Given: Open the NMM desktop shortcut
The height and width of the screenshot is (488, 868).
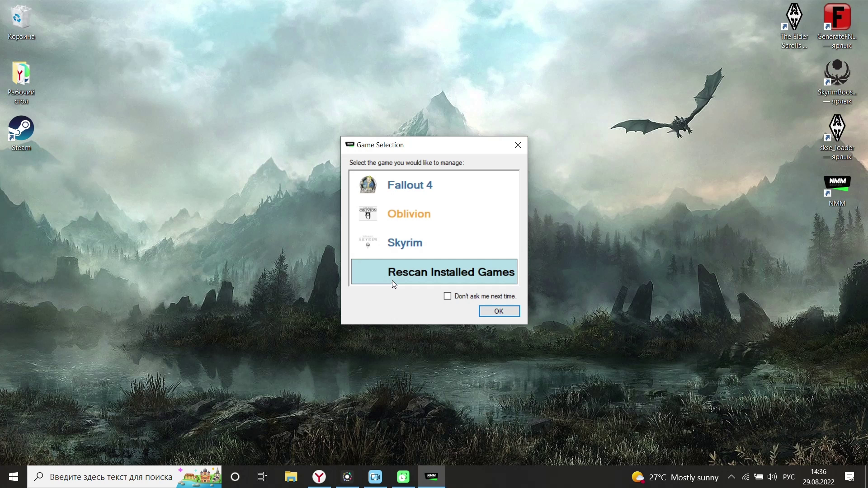Looking at the screenshot, I should (837, 189).
